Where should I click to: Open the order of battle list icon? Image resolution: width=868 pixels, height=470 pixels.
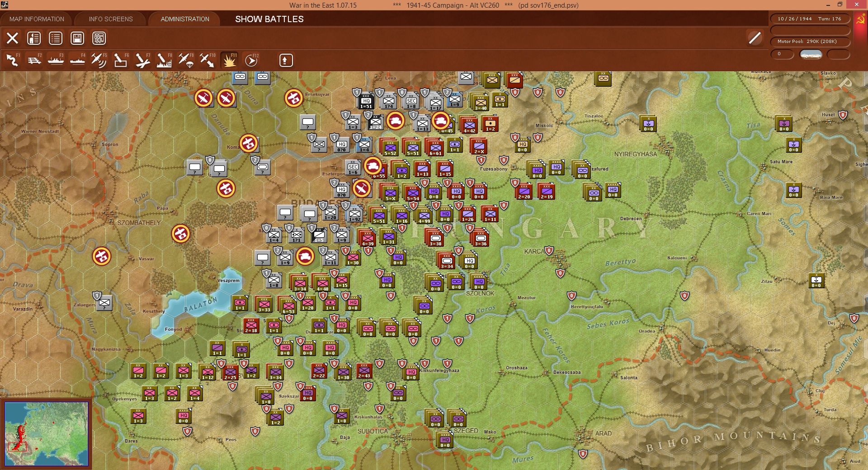(x=56, y=38)
